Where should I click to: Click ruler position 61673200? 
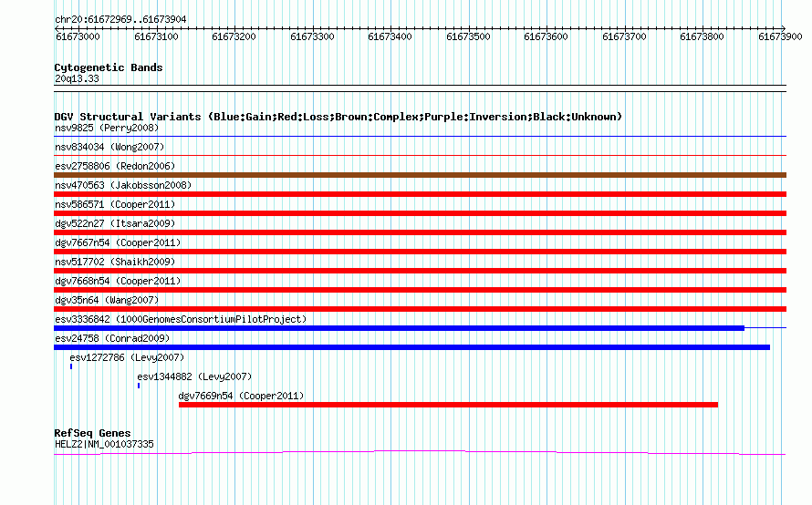click(234, 36)
